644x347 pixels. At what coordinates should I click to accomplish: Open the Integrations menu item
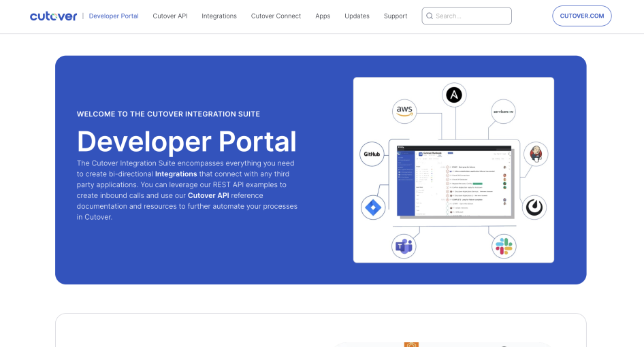pos(219,16)
